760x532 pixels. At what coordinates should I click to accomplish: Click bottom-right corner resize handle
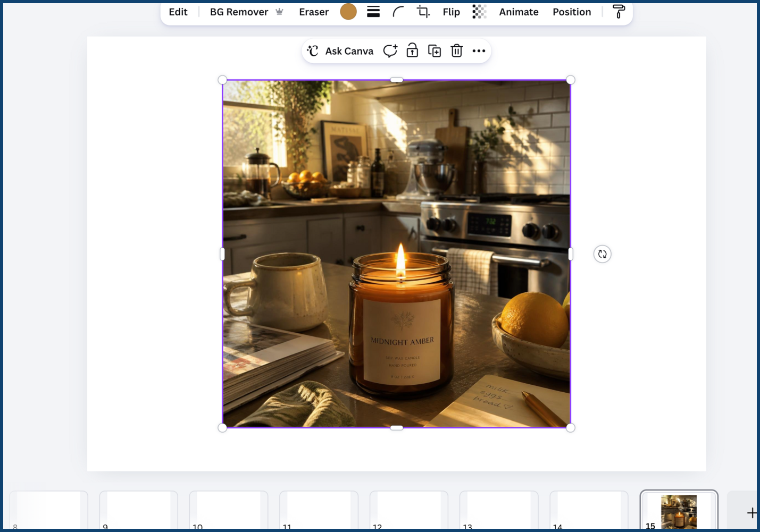571,428
